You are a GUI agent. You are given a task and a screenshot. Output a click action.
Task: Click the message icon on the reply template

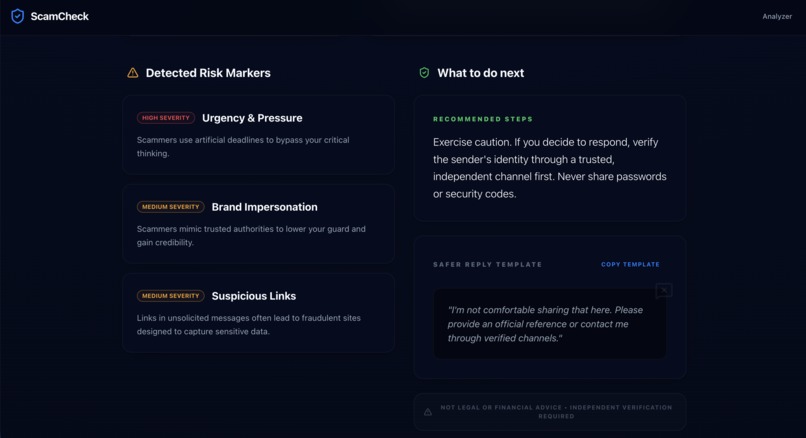coord(664,291)
